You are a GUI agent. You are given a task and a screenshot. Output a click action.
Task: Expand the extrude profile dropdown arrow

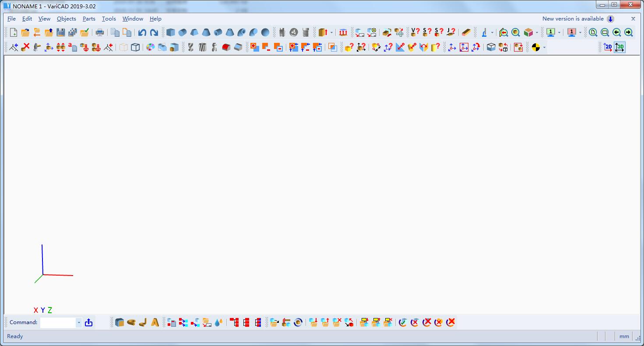pyautogui.click(x=331, y=32)
